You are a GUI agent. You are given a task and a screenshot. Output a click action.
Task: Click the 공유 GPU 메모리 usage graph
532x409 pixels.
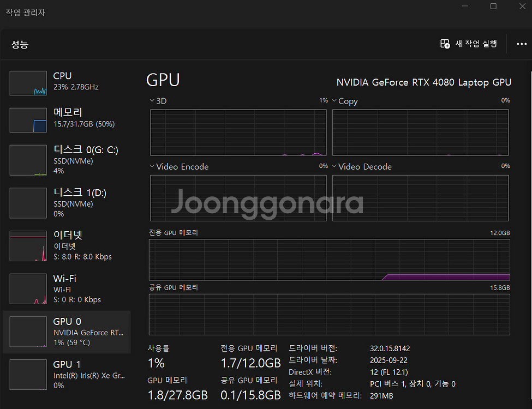329,315
